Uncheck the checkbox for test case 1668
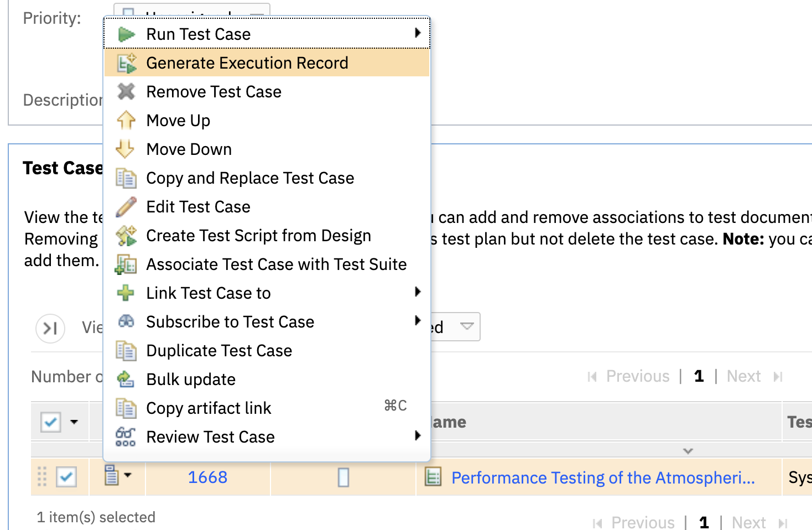The width and height of the screenshot is (812, 530). 66,477
